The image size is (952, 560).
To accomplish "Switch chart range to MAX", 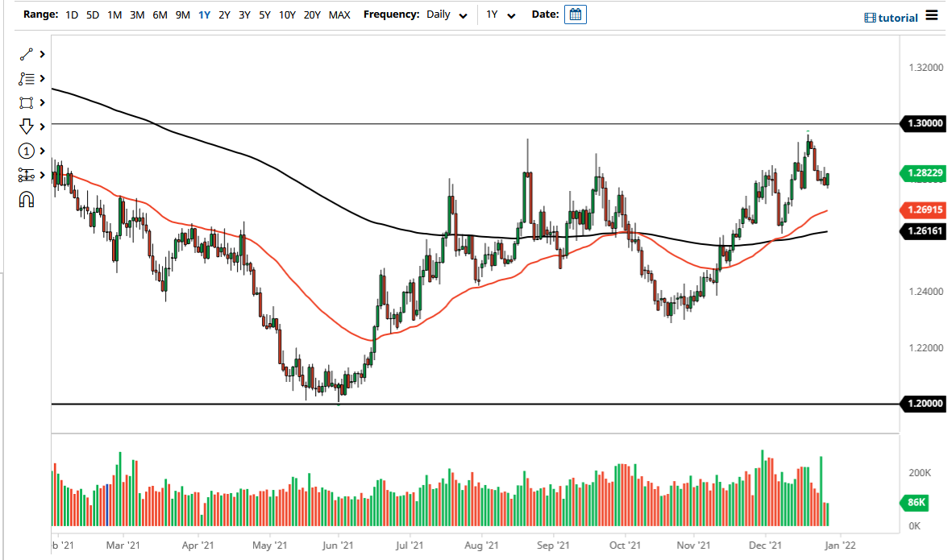I will (340, 15).
